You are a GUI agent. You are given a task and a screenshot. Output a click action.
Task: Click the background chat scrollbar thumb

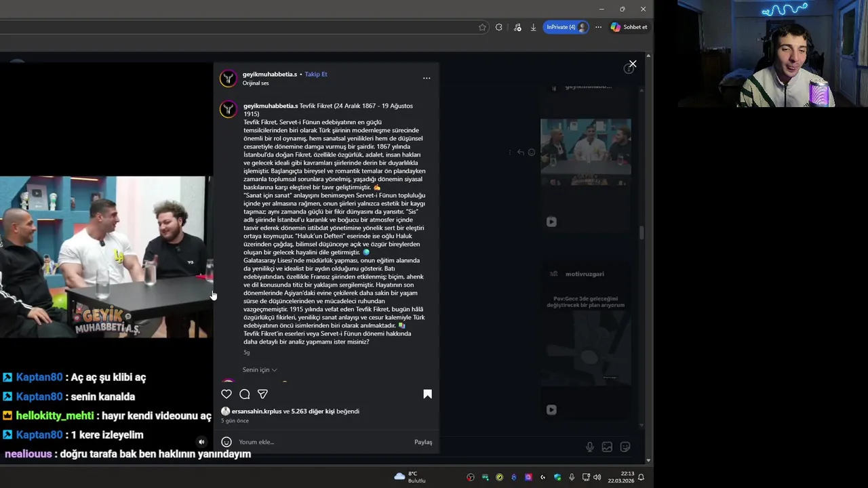(x=642, y=232)
